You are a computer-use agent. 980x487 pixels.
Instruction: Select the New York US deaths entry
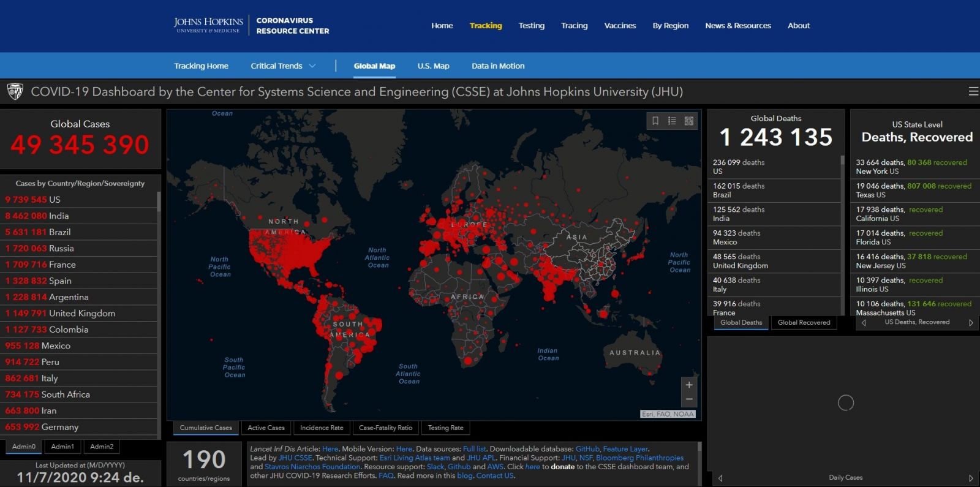(x=914, y=167)
